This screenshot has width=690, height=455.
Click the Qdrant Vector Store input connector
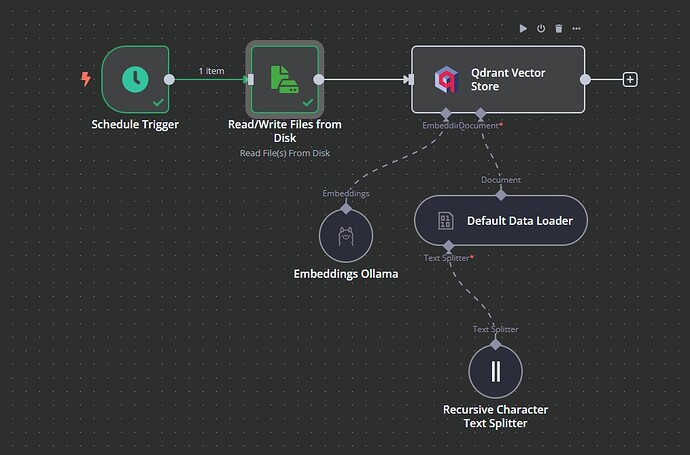[411, 80]
